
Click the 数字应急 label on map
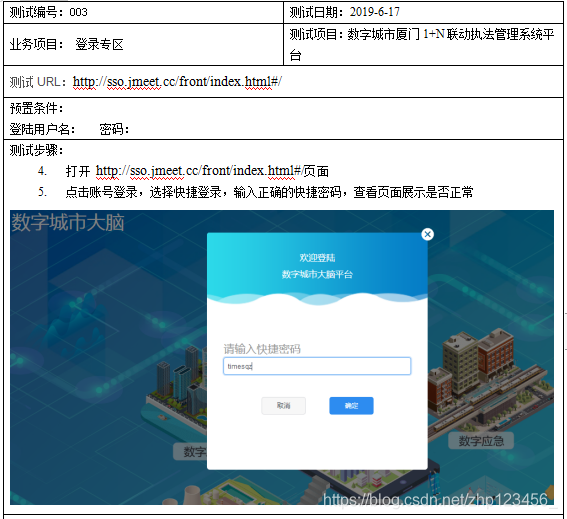481,441
